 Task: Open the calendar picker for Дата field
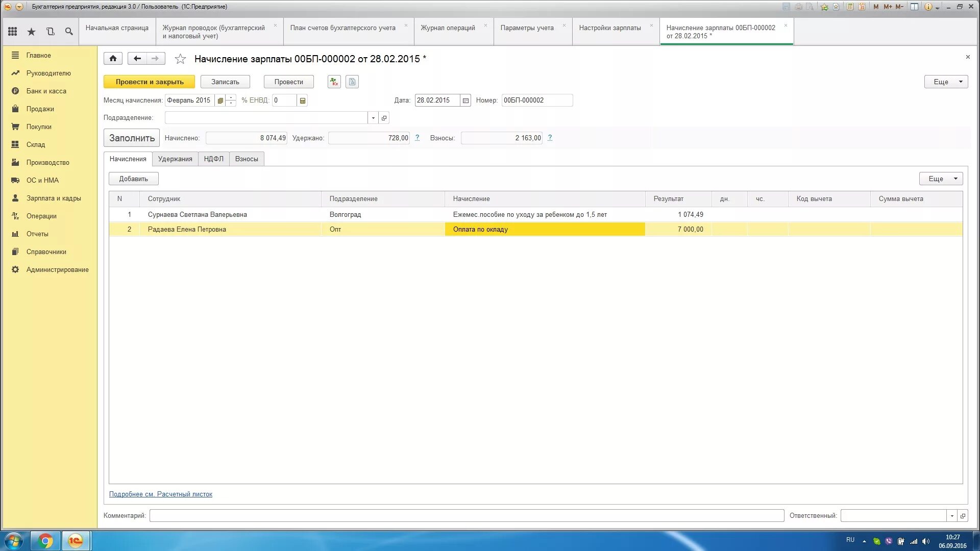465,101
